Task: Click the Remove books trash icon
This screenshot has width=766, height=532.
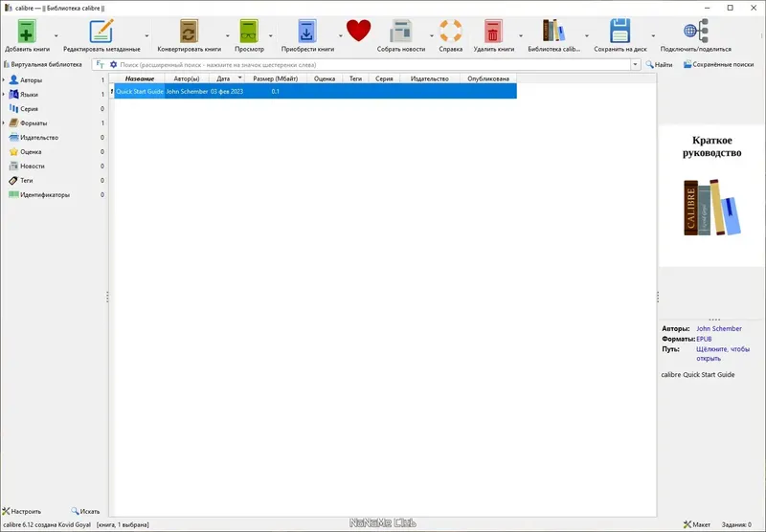Action: [x=493, y=32]
